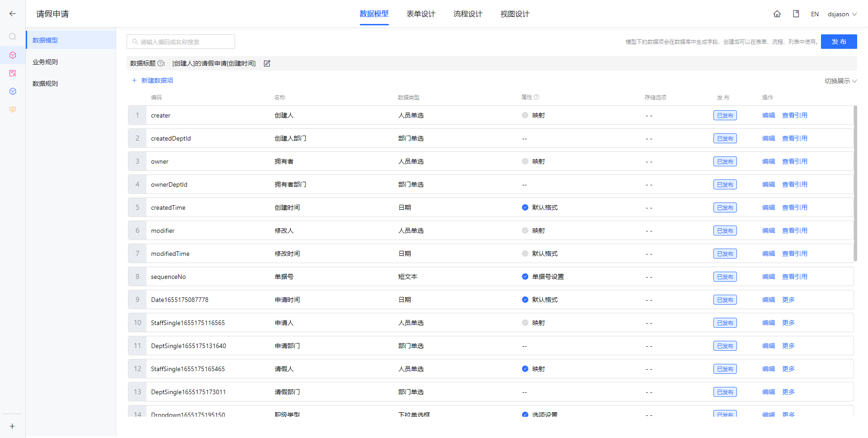Select the blue cube icon in sidebar
This screenshot has height=438, width=868.
[13, 91]
